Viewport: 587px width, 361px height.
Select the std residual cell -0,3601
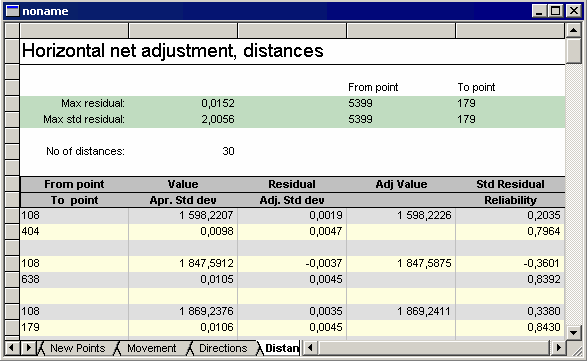pos(510,263)
